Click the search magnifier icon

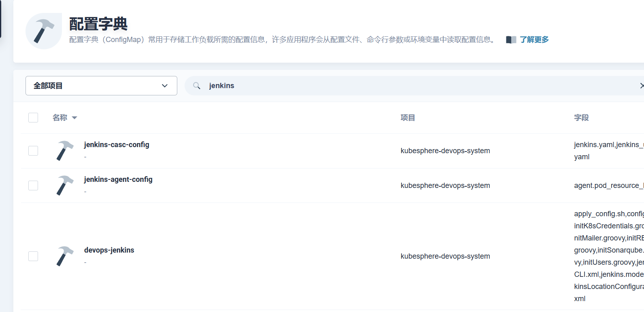[x=197, y=86]
